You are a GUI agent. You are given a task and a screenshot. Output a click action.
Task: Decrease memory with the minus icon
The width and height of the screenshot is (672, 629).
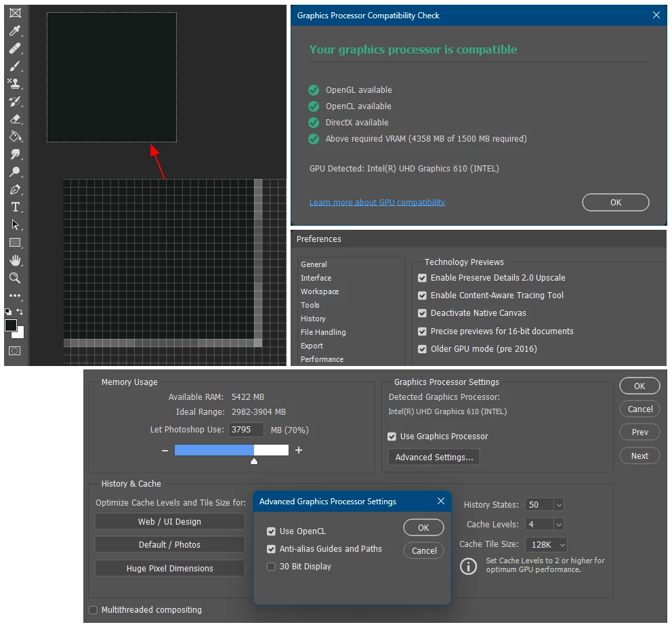coord(165,451)
